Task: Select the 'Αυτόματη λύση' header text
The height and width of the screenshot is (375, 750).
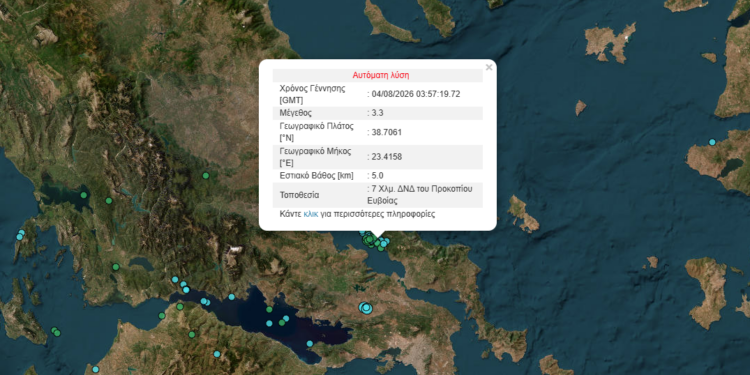Action: (381, 75)
